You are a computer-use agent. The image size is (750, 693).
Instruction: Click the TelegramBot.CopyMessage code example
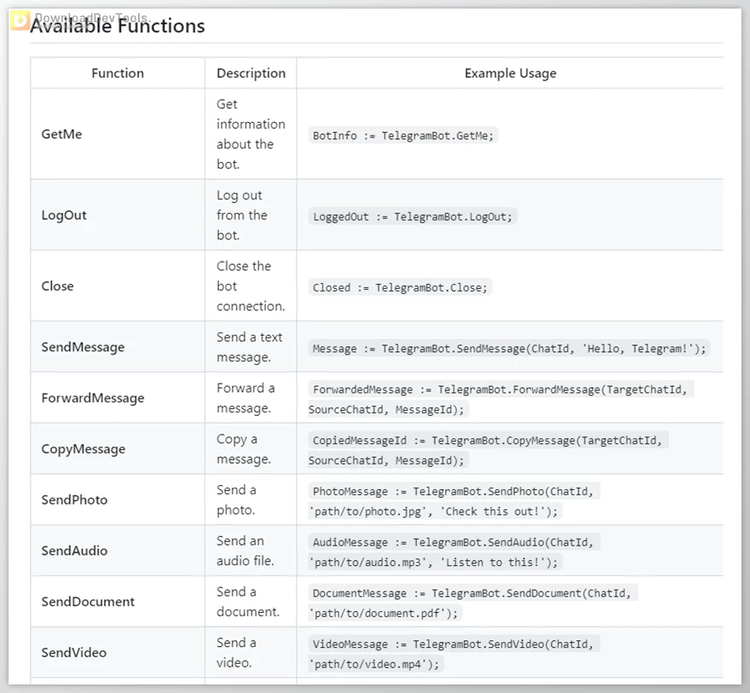pyautogui.click(x=488, y=450)
